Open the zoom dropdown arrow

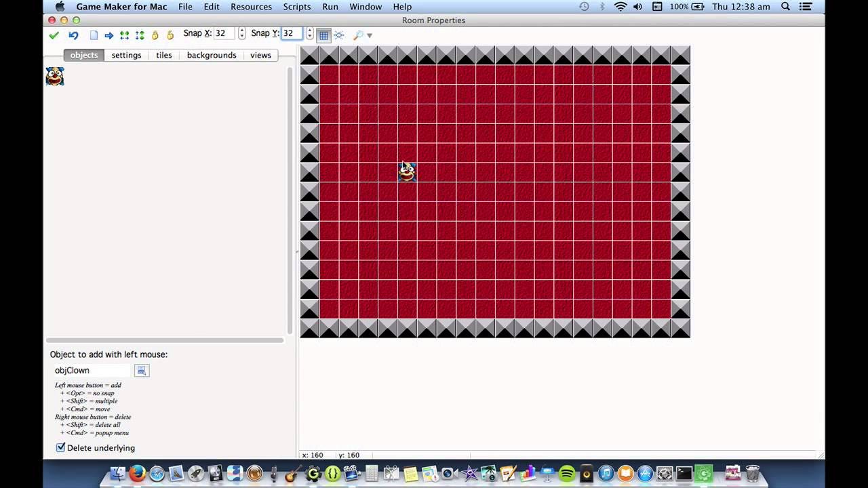coord(370,35)
